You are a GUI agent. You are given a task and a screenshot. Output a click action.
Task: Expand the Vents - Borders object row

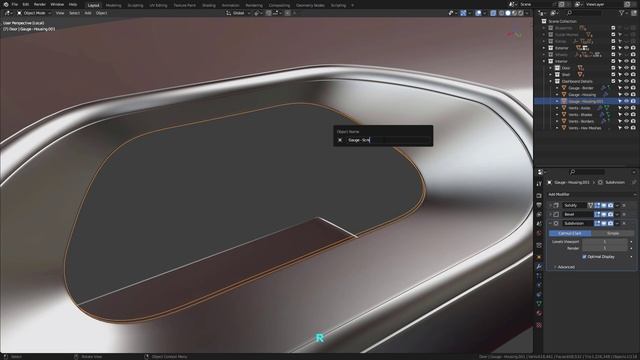[x=557, y=121]
